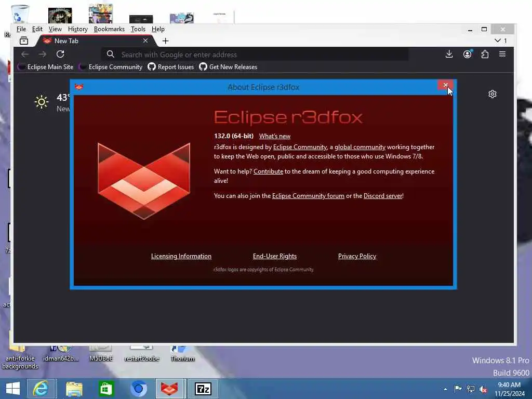Open a new tab with the plus button
Image resolution: width=532 pixels, height=399 pixels.
[166, 41]
